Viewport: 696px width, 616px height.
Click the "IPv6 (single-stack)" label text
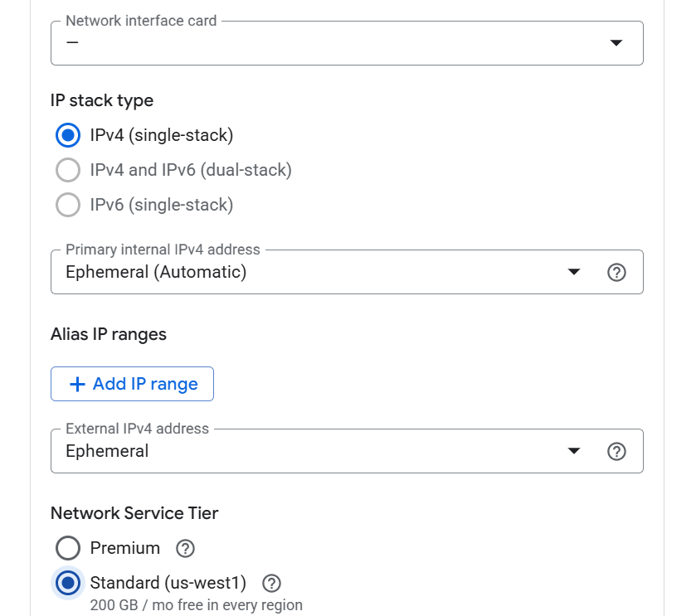(162, 205)
